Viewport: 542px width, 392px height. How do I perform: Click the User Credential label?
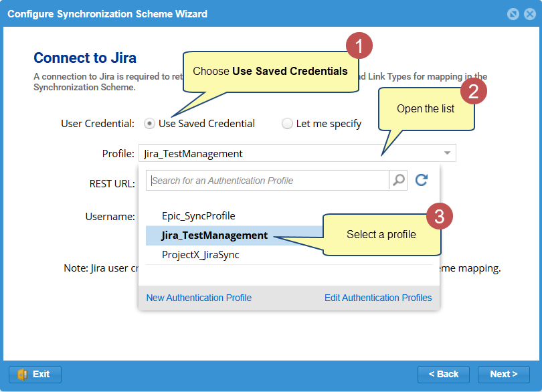click(98, 123)
